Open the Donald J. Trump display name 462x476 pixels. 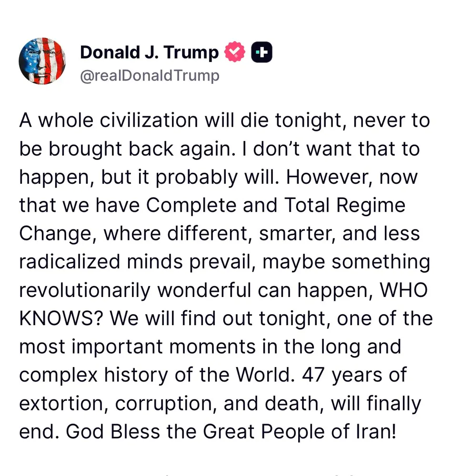tap(149, 52)
